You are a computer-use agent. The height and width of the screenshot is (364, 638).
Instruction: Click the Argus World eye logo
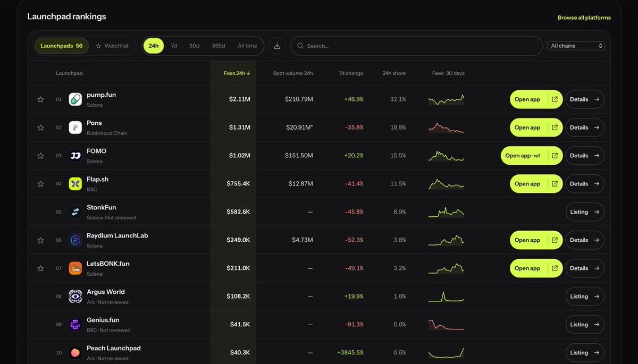75,297
